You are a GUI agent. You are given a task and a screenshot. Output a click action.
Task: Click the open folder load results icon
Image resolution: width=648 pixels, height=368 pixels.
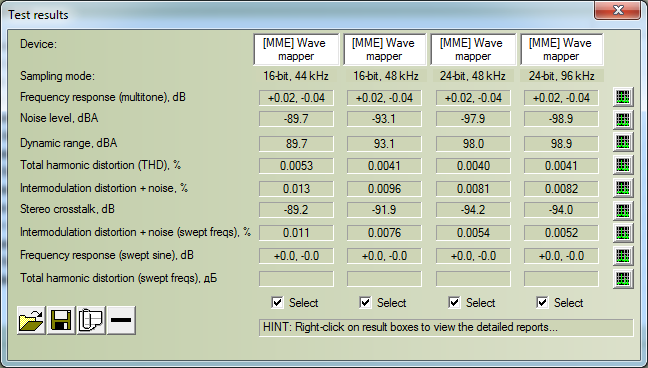31,320
